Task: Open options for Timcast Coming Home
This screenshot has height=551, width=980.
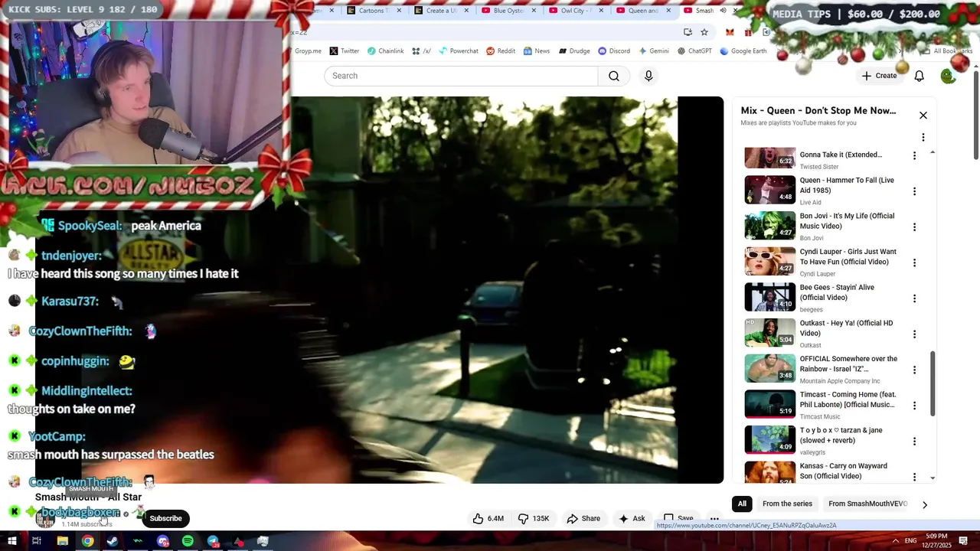Action: click(x=914, y=406)
